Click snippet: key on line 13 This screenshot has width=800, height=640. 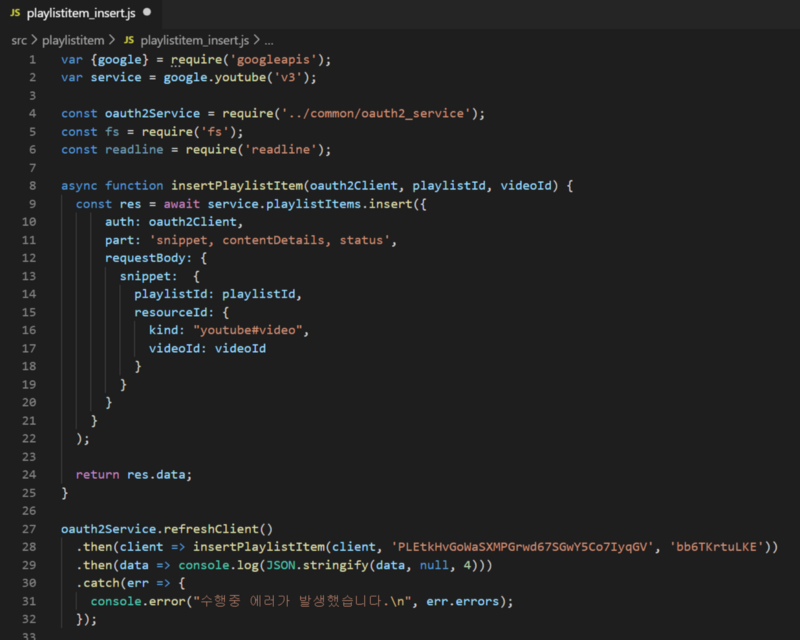[148, 276]
